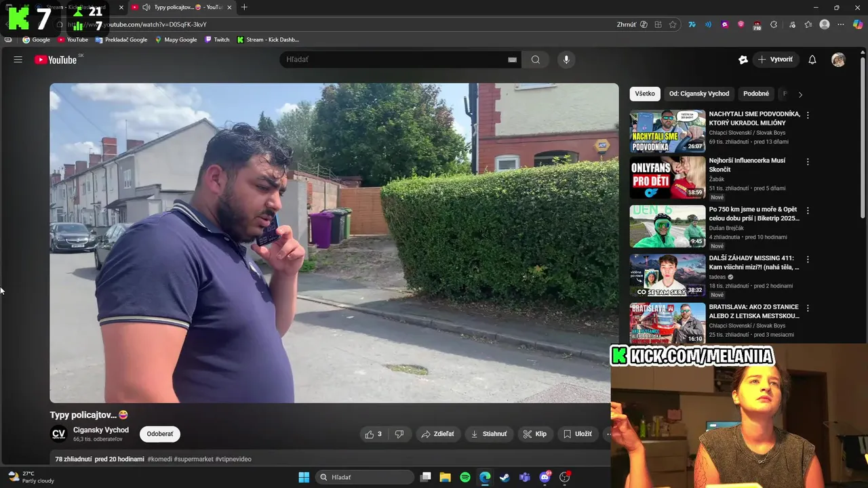Viewport: 868px width, 488px height.
Task: Subscribe using the Odoberať button
Action: (x=160, y=434)
